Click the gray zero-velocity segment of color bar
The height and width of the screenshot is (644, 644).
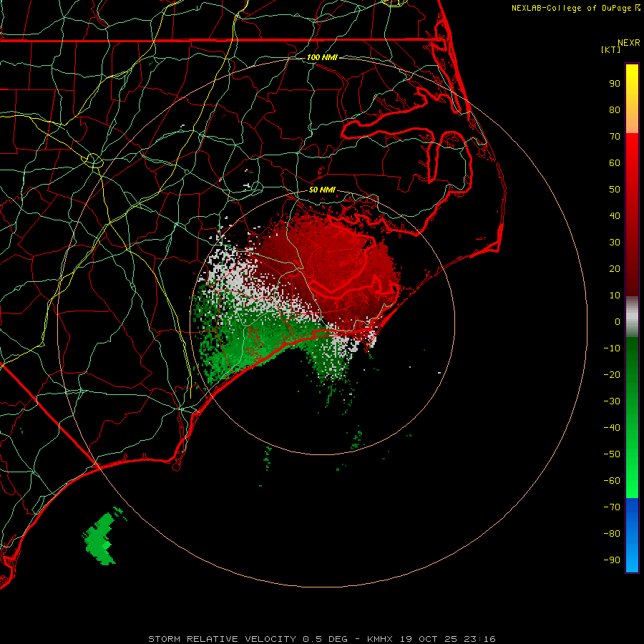(632, 317)
